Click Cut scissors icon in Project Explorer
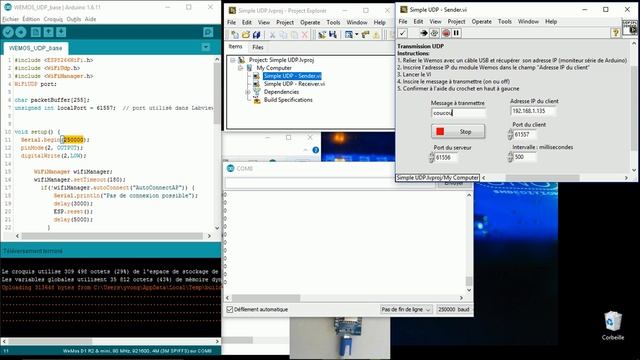 272,35
